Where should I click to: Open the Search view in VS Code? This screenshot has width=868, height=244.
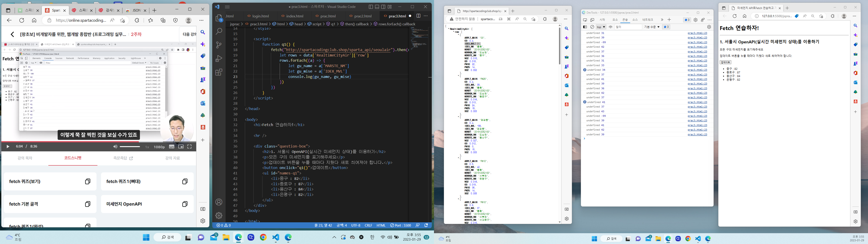coord(219,31)
